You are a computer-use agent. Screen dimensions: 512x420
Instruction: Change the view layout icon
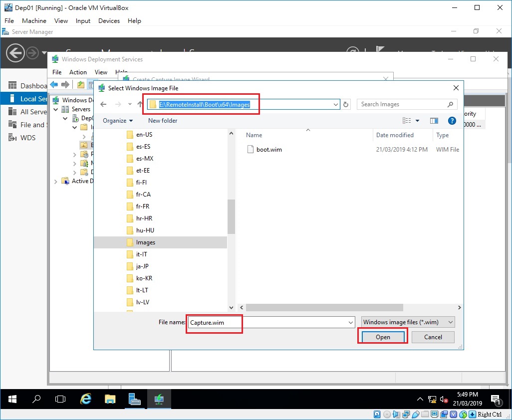click(x=407, y=121)
